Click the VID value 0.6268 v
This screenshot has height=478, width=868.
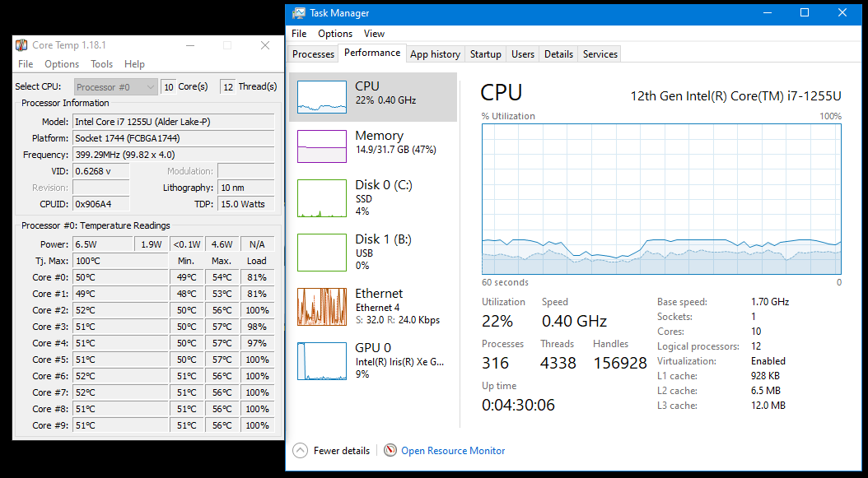tap(101, 171)
